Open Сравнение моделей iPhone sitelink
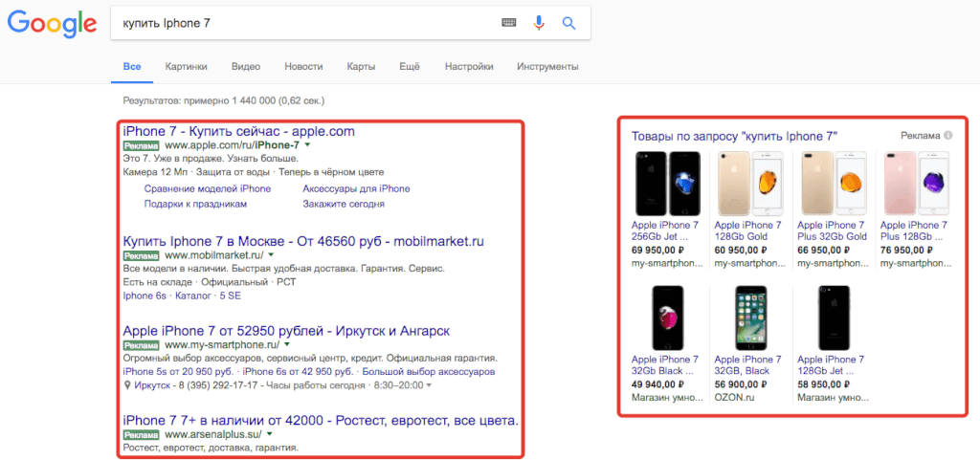 tap(208, 188)
